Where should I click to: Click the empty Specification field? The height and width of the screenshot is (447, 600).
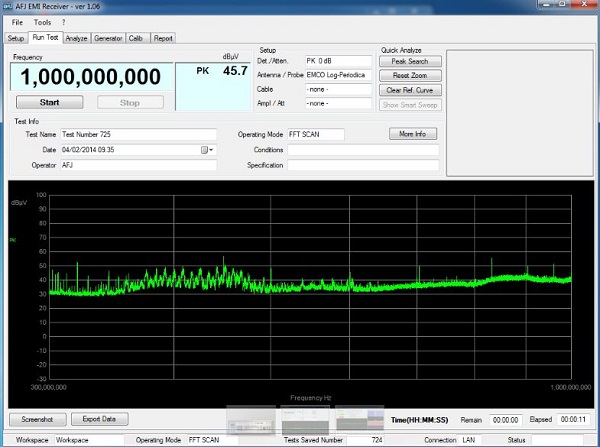363,165
